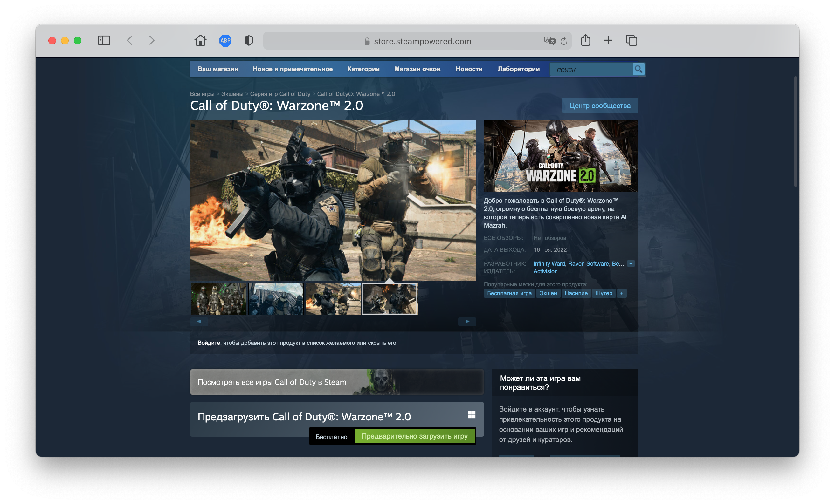
Task: Open the Категории menu
Action: pyautogui.click(x=363, y=69)
